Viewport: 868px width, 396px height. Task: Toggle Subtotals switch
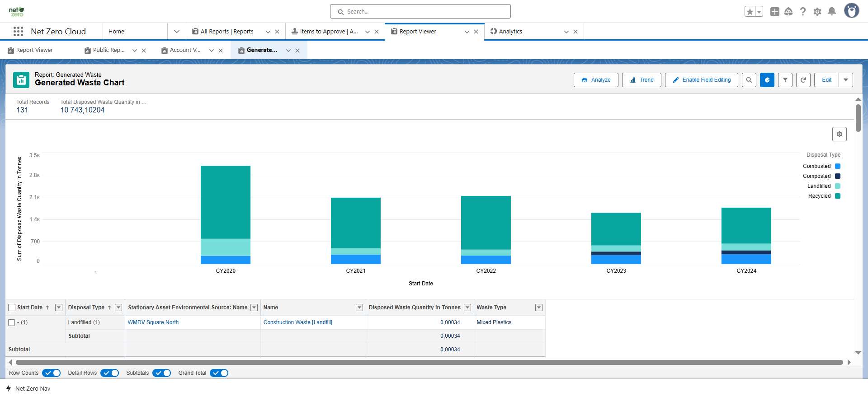[x=162, y=373]
